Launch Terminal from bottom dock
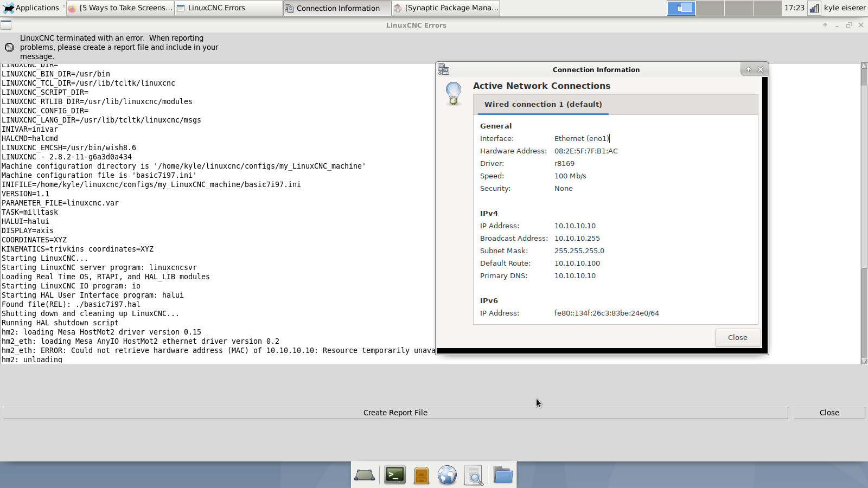Image resolution: width=868 pixels, height=488 pixels. (x=395, y=475)
